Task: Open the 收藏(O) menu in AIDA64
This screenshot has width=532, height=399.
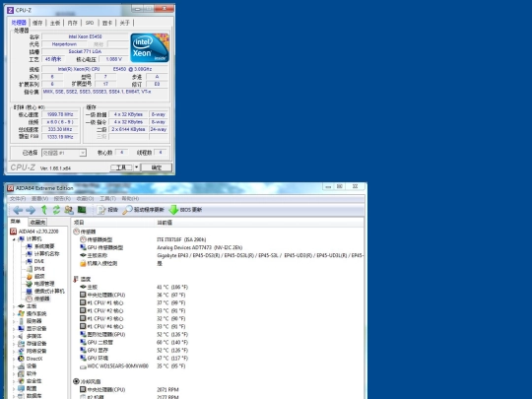Action: click(x=85, y=198)
